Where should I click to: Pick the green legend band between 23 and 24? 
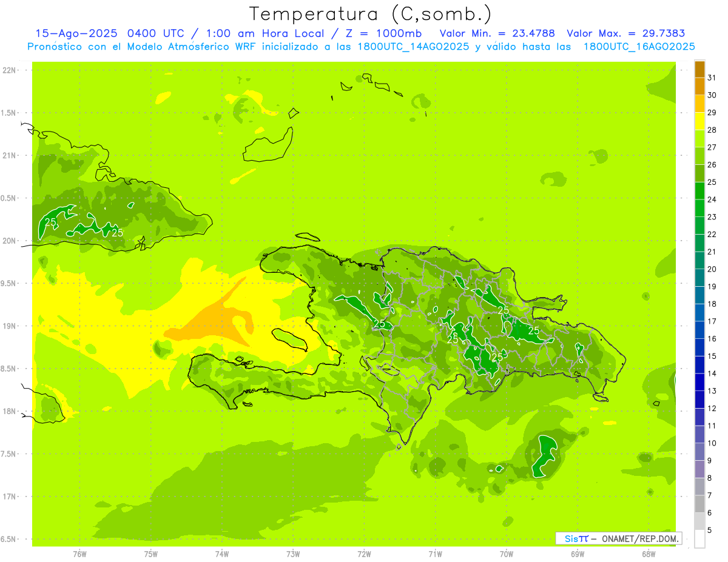pos(699,208)
